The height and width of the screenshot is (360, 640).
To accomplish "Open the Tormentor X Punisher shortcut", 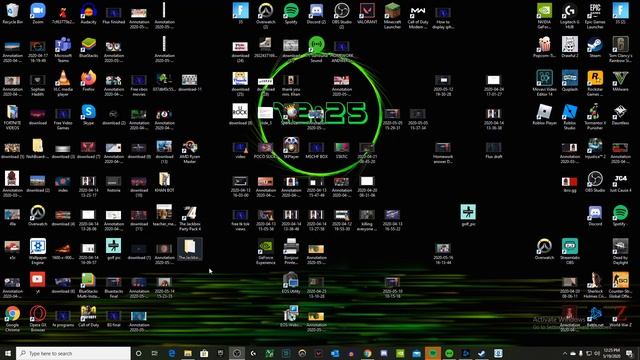I will (595, 117).
